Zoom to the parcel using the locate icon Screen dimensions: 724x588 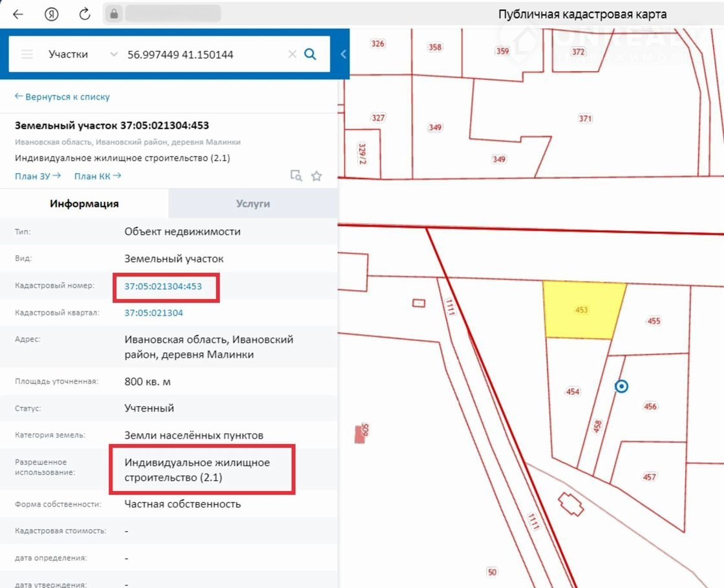point(296,176)
